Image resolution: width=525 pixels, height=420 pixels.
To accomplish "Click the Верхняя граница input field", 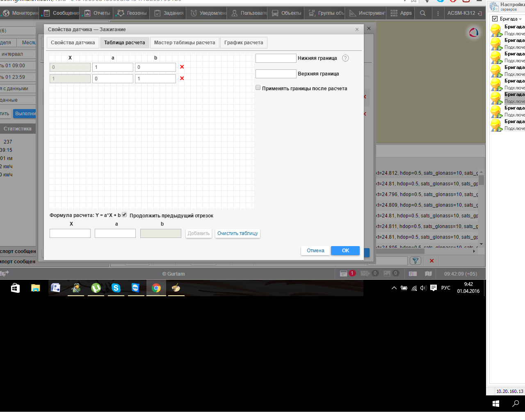I will tap(276, 74).
